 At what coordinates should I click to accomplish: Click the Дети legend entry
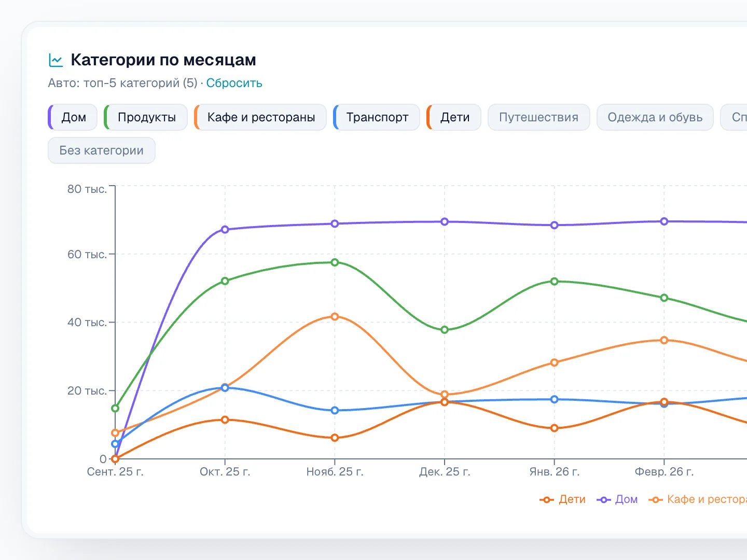(x=563, y=499)
